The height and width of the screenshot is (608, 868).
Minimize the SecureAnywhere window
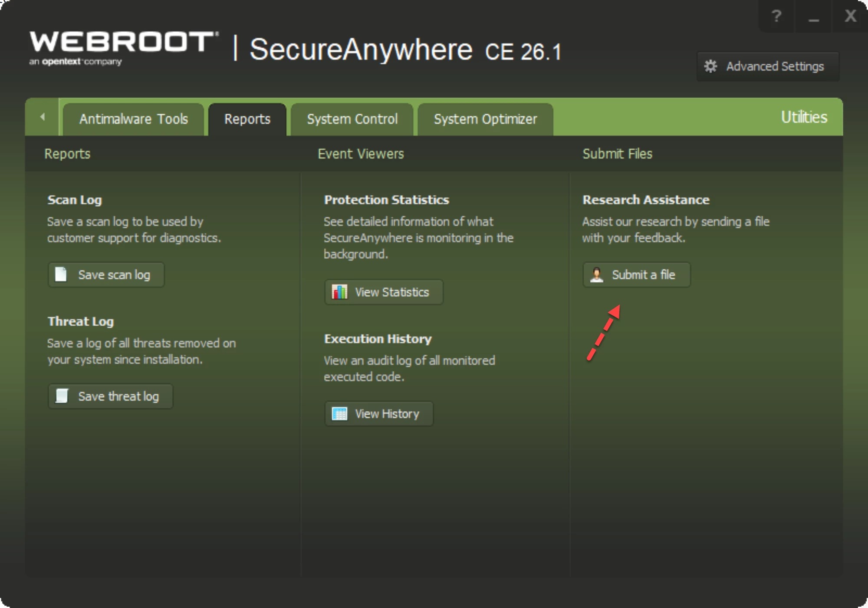pos(813,17)
